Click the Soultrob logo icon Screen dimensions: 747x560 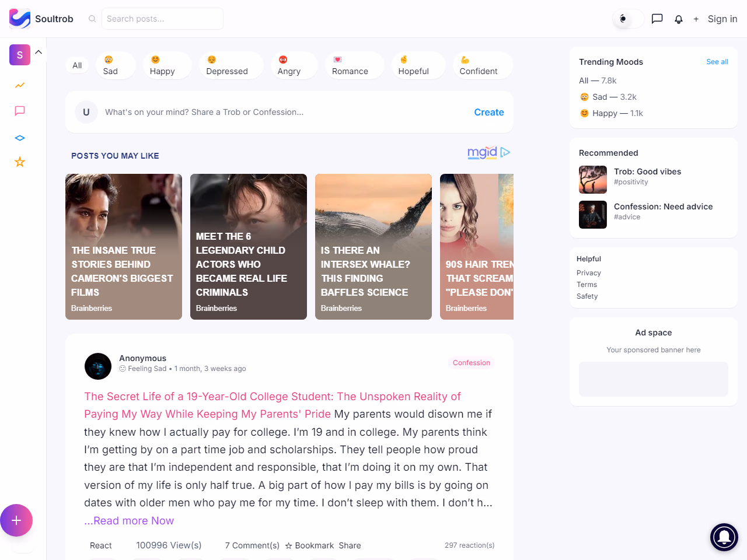[20, 19]
